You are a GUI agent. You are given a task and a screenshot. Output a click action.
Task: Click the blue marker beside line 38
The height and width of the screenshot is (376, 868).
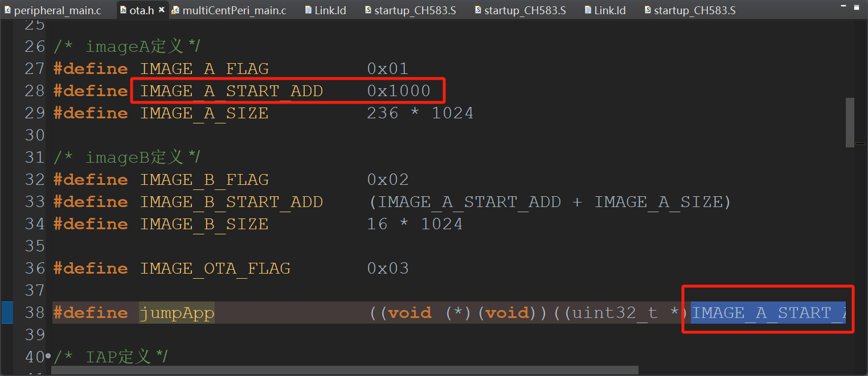coord(7,312)
